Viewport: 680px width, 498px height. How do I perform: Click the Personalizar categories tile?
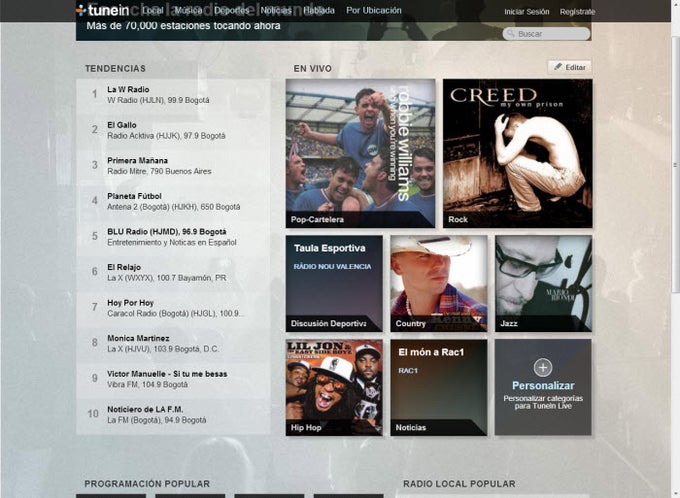543,388
